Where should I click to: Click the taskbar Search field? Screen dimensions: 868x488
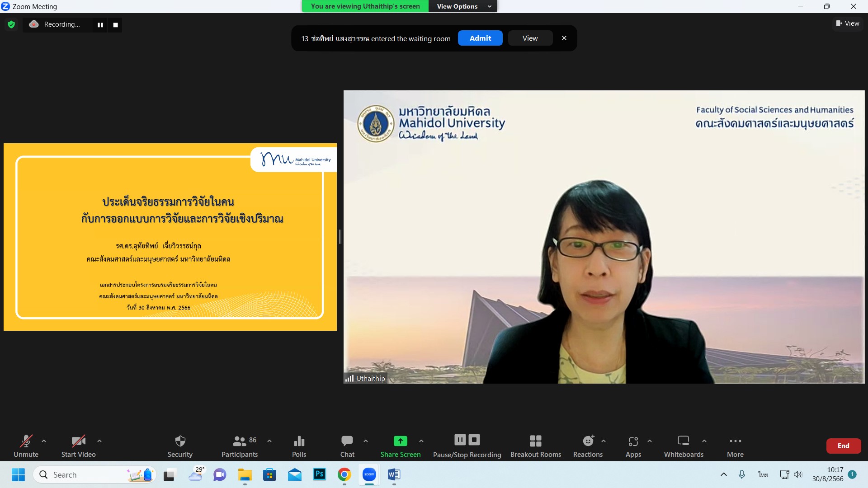click(94, 474)
